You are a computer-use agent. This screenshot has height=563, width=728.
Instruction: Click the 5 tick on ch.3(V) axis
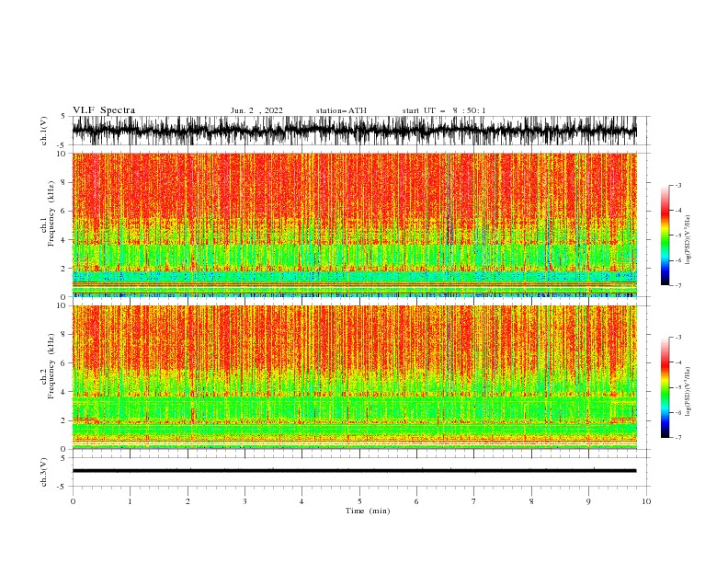[x=63, y=458]
